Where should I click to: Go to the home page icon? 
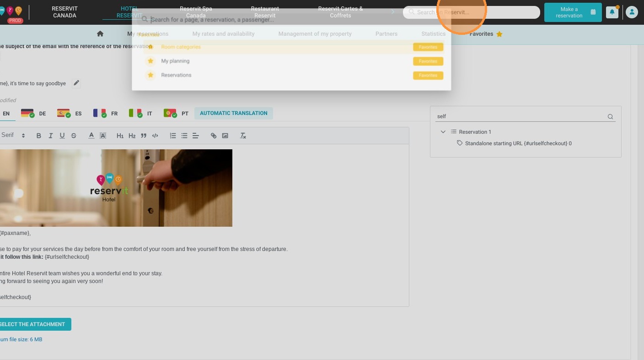[x=100, y=34]
